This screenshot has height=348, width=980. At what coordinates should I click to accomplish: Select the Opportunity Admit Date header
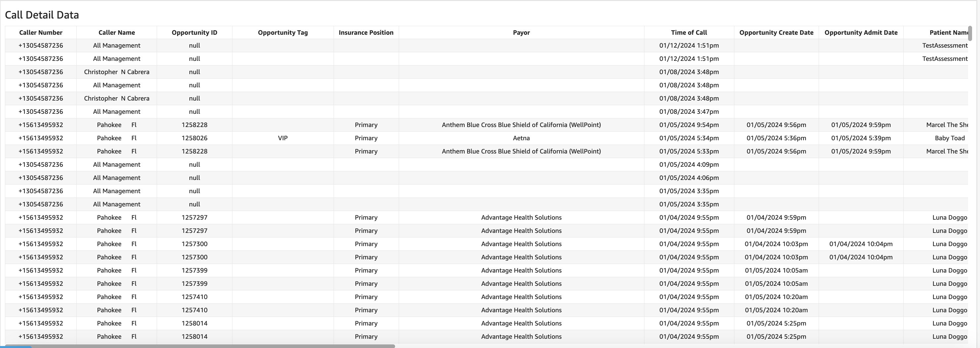pyautogui.click(x=861, y=33)
